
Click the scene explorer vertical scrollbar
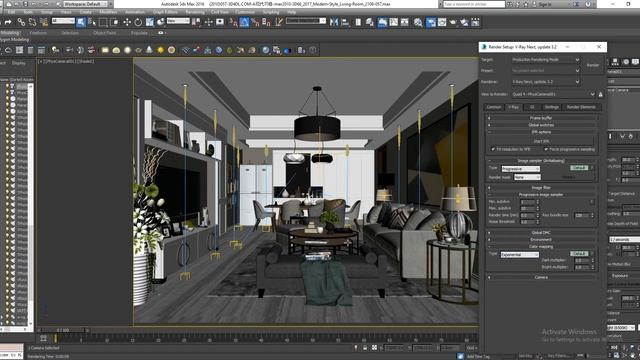tap(30, 204)
